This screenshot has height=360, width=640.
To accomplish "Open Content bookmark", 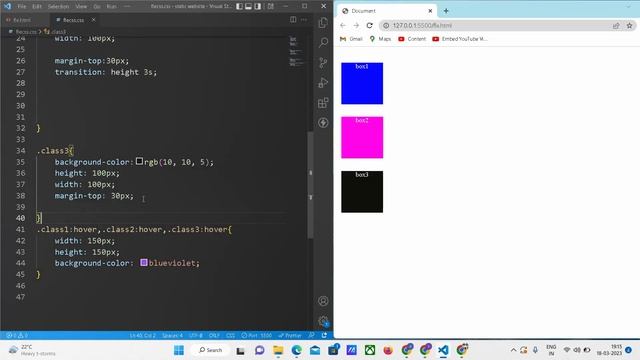I will [x=412, y=39].
